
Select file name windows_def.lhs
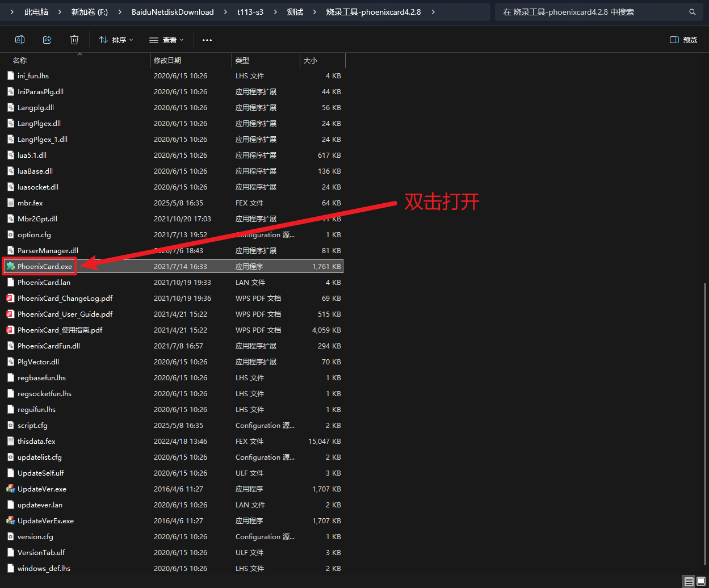pos(44,568)
